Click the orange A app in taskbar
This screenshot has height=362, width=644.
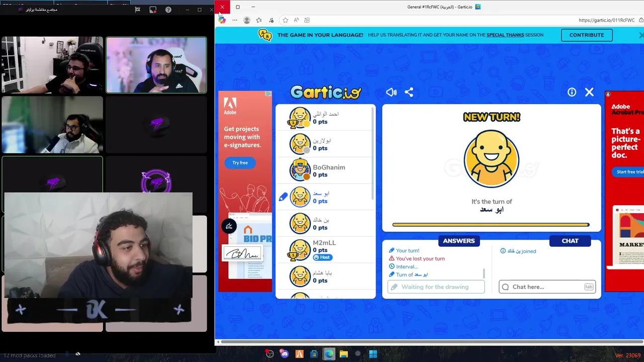click(299, 354)
